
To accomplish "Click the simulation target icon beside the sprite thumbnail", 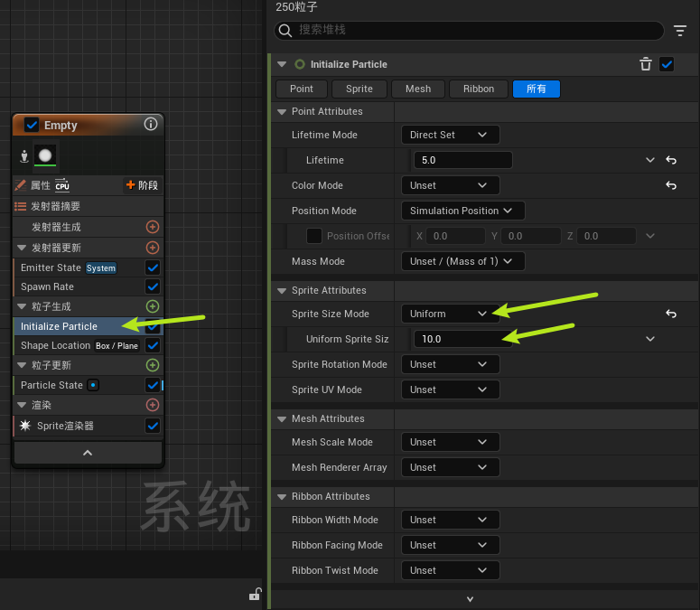I will pos(24,155).
